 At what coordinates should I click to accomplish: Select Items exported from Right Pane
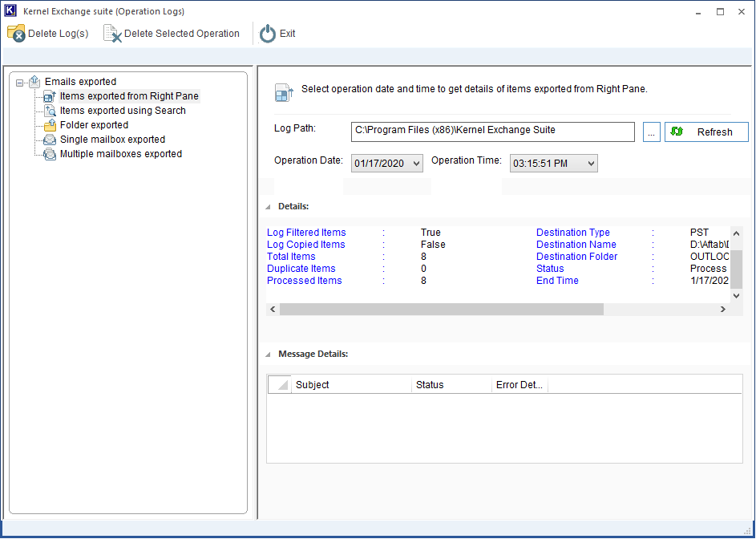click(129, 96)
